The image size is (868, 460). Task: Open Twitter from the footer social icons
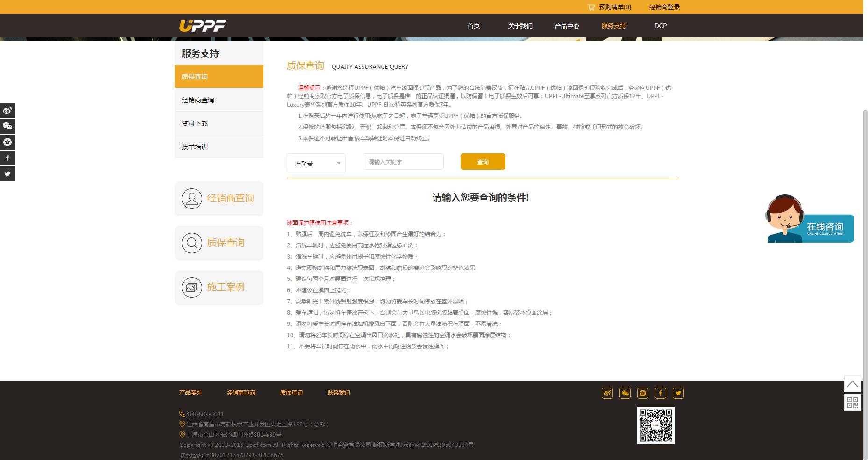click(678, 393)
